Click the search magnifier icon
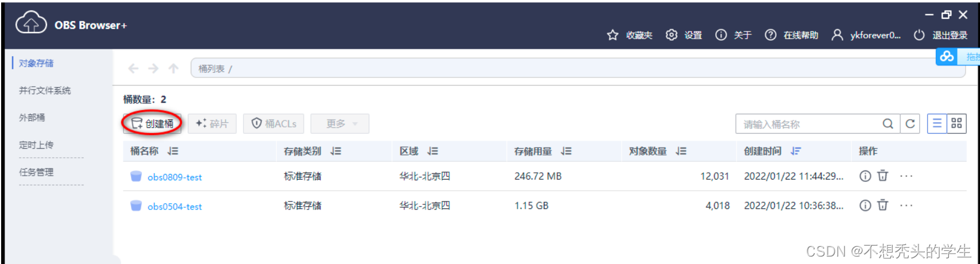Screen dimensions: 980x264 pos(888,124)
